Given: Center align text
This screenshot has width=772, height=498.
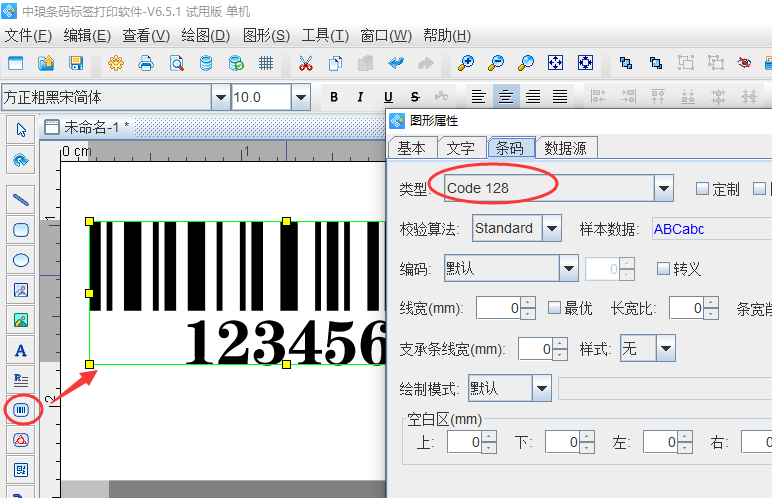Looking at the screenshot, I should coord(506,97).
